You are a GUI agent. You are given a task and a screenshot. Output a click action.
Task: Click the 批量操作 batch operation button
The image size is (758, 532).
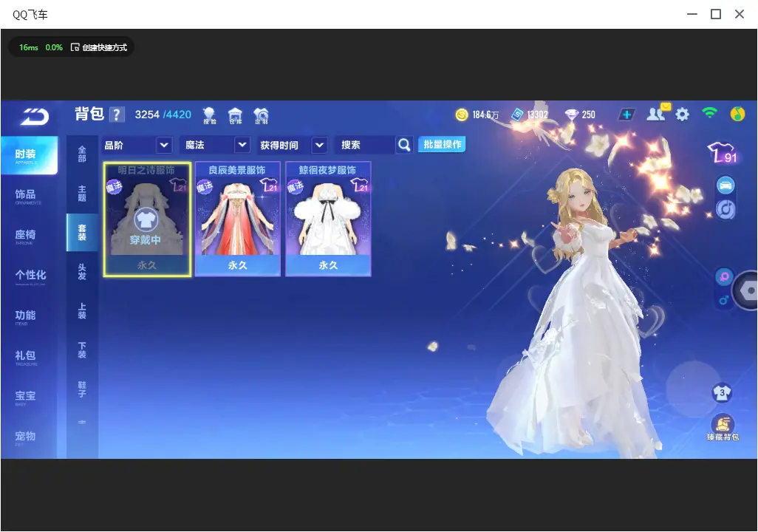(x=442, y=145)
